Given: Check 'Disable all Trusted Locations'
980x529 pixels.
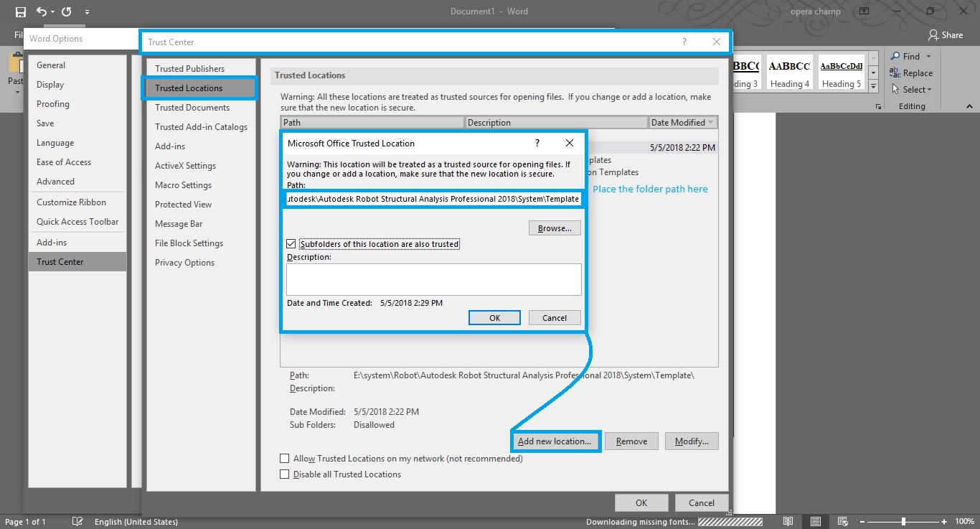Looking at the screenshot, I should click(285, 474).
